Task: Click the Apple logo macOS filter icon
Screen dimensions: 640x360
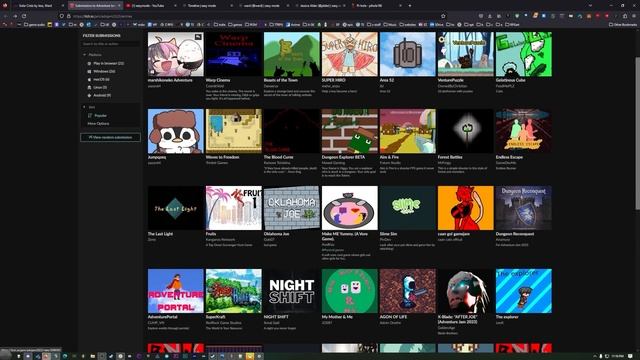Action: coord(89,79)
